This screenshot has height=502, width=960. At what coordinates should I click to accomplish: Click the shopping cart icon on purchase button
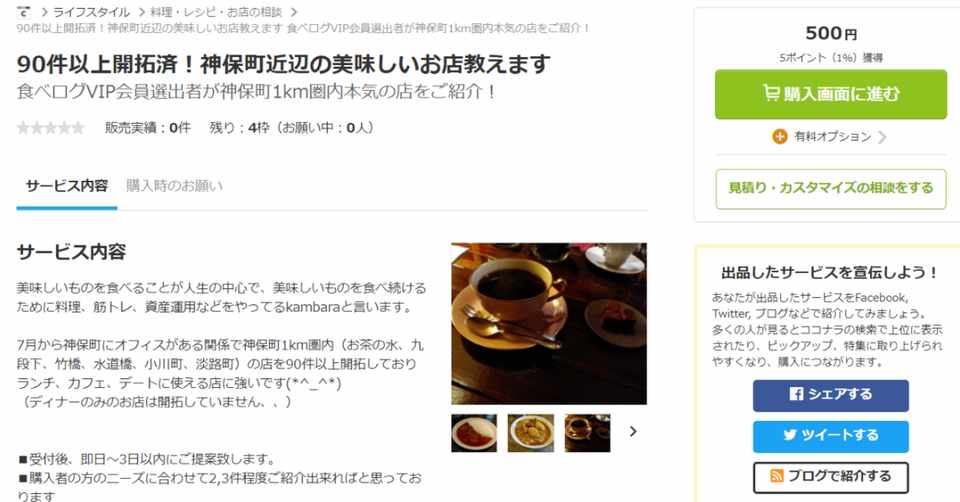771,93
